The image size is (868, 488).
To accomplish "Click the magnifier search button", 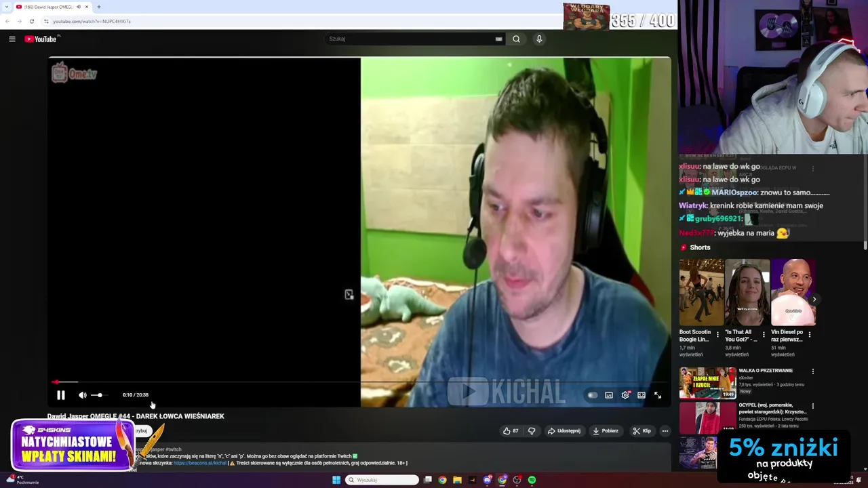I will click(x=516, y=39).
